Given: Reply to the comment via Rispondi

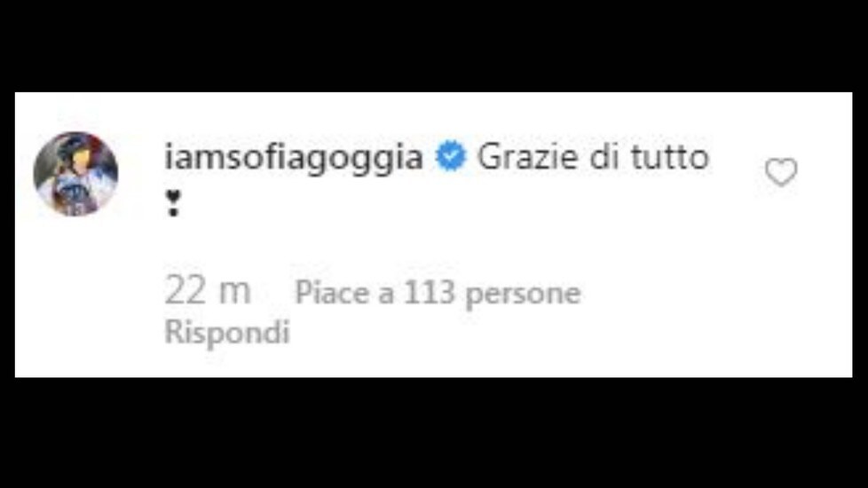Looking at the screenshot, I should 227,333.
